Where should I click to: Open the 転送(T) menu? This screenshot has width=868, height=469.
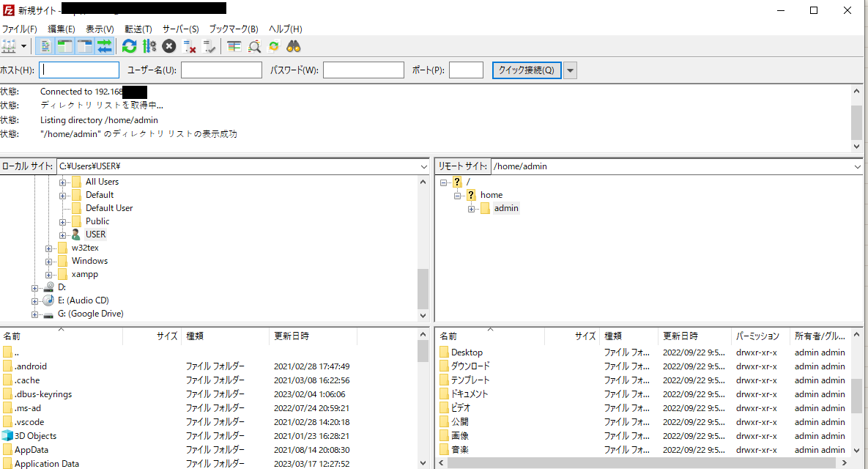click(x=138, y=29)
